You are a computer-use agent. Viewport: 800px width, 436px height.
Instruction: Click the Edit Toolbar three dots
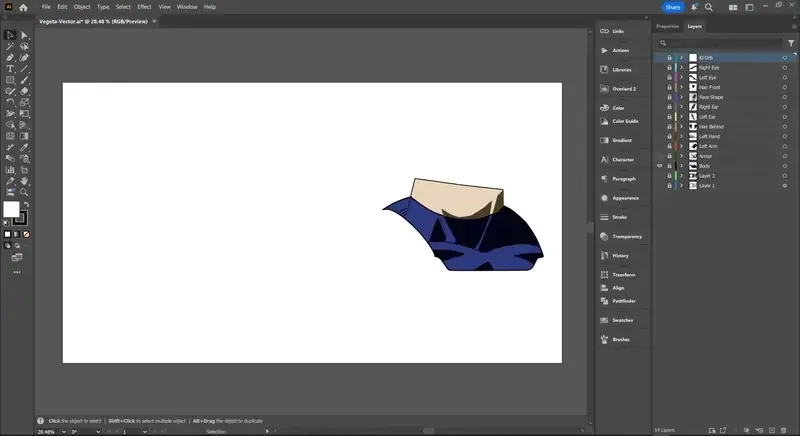pos(17,272)
